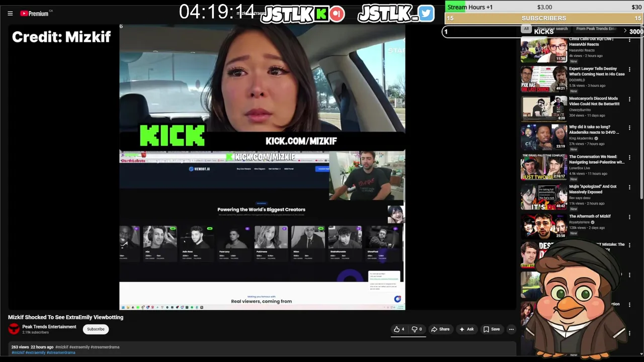Open King Akademiks channel name

coord(581,138)
